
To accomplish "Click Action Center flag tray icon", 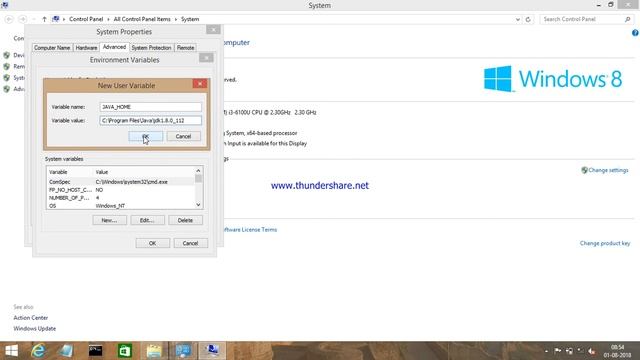I will click(558, 351).
